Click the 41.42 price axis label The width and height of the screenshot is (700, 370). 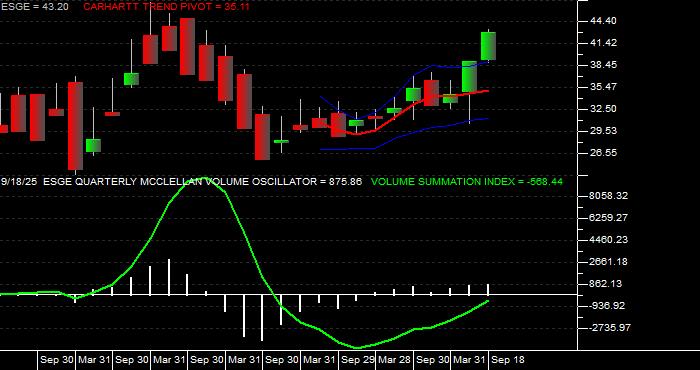click(x=603, y=43)
